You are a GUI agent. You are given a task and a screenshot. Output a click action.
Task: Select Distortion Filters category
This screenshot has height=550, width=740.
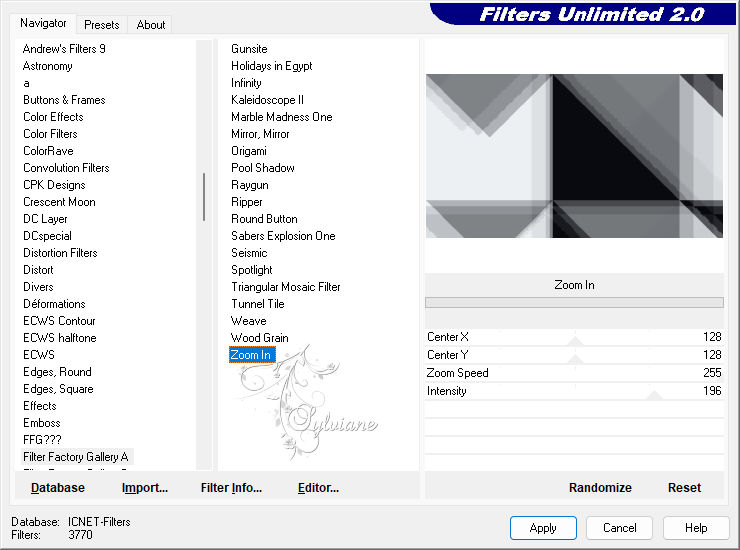(x=60, y=253)
